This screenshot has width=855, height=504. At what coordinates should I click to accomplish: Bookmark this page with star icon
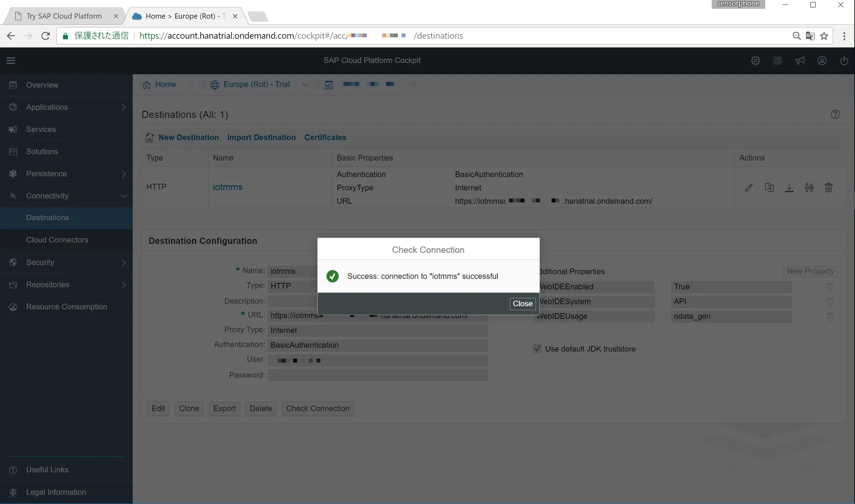824,36
